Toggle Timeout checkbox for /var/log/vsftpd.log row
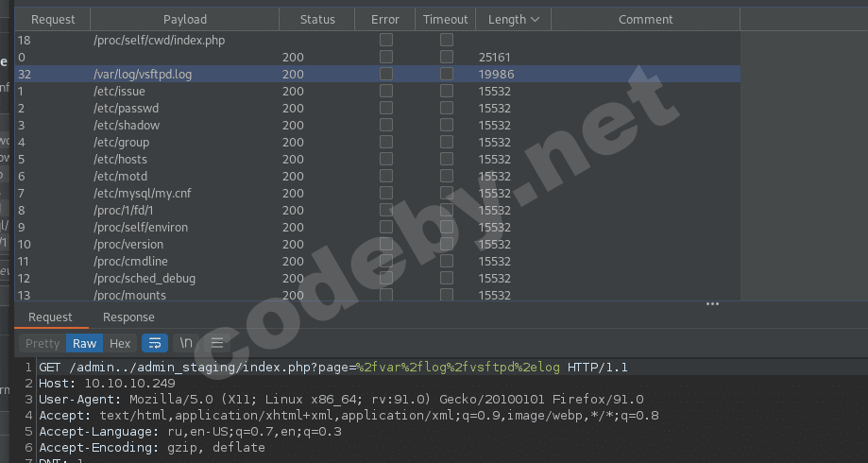The image size is (868, 463). [446, 74]
